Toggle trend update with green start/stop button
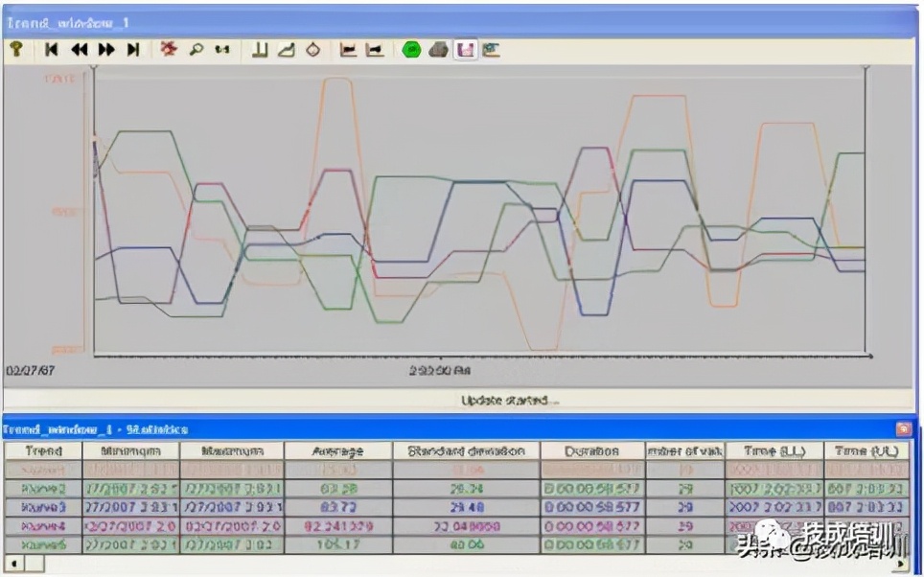The image size is (924, 577). 411,49
